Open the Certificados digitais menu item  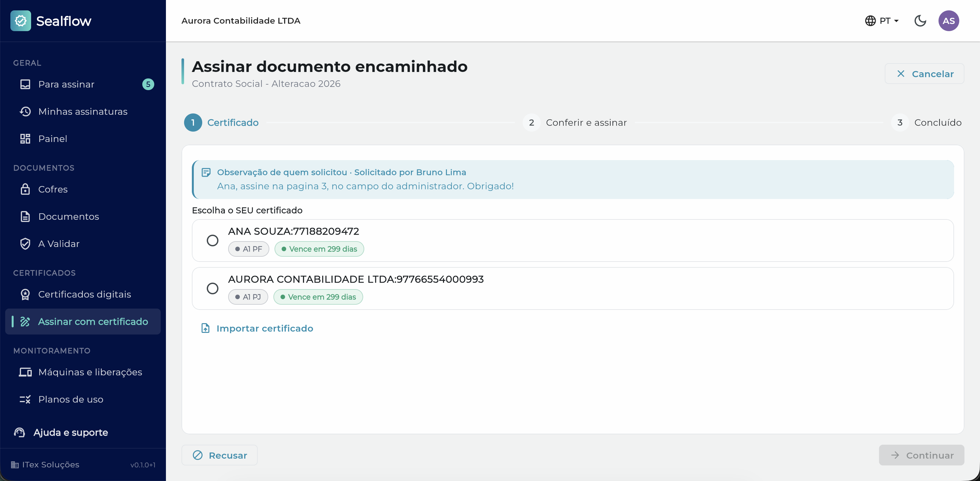pyautogui.click(x=83, y=294)
